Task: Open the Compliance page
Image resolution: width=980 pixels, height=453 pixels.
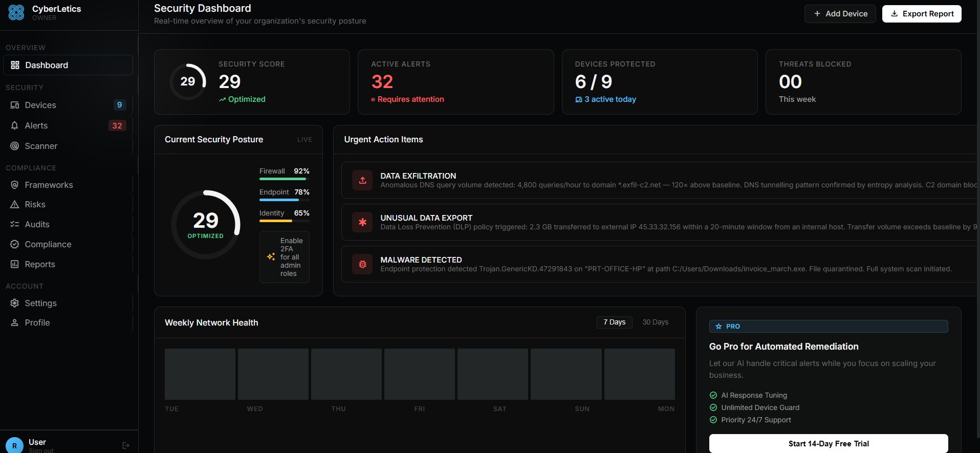Action: 68,244
